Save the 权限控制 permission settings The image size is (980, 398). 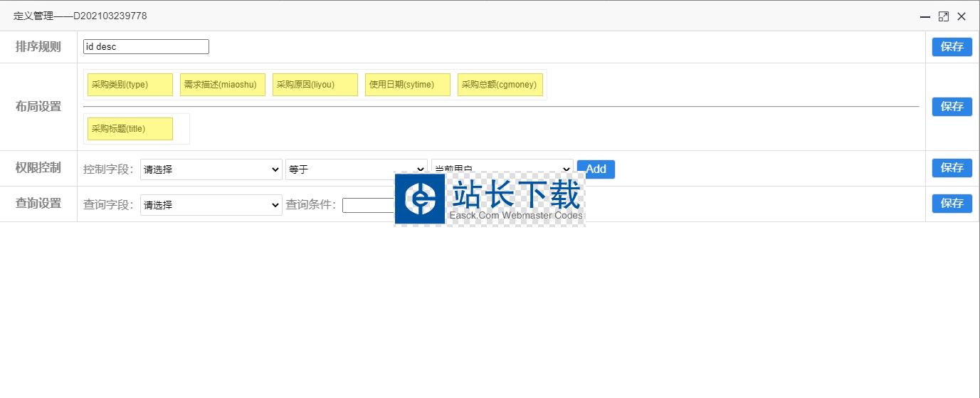(952, 168)
